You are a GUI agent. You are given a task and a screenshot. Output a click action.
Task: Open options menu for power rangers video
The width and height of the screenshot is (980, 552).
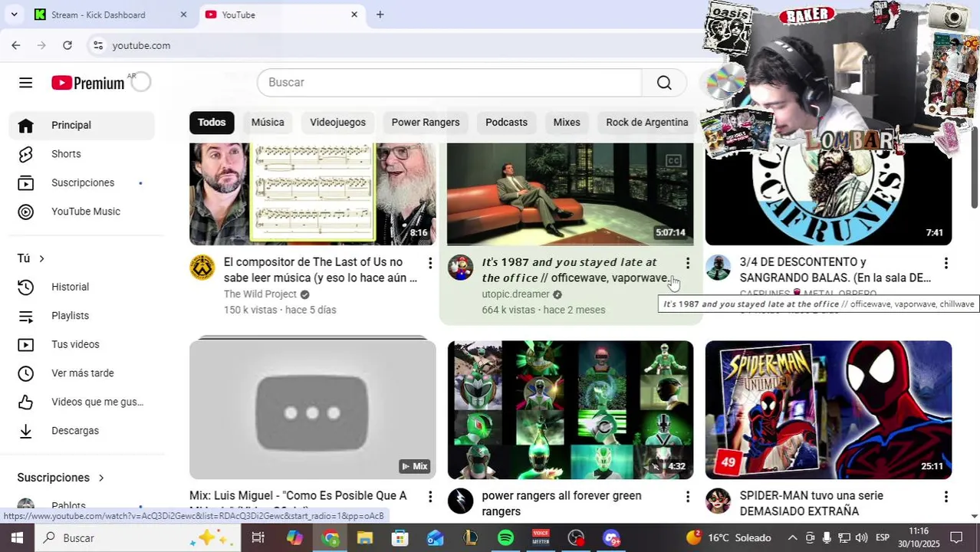(688, 497)
